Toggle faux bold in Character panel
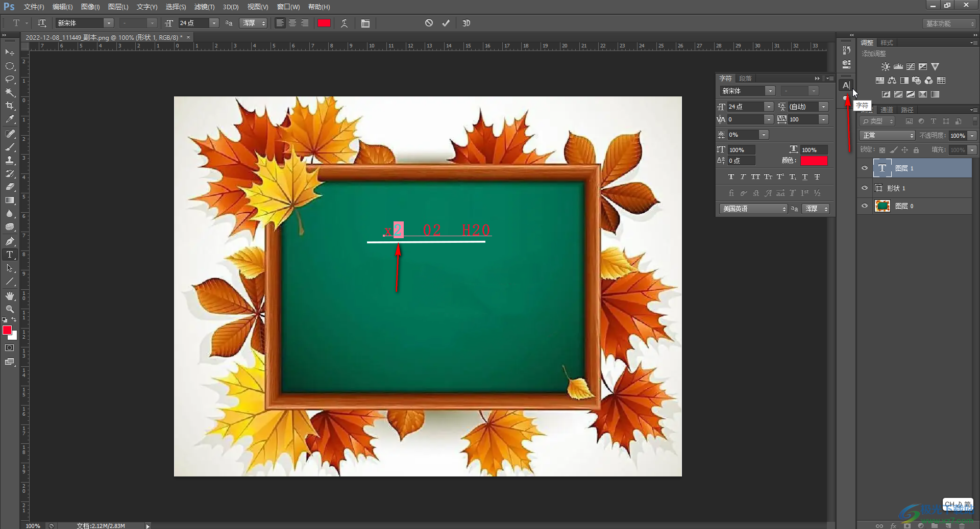Screen dimensions: 980x529 731,177
